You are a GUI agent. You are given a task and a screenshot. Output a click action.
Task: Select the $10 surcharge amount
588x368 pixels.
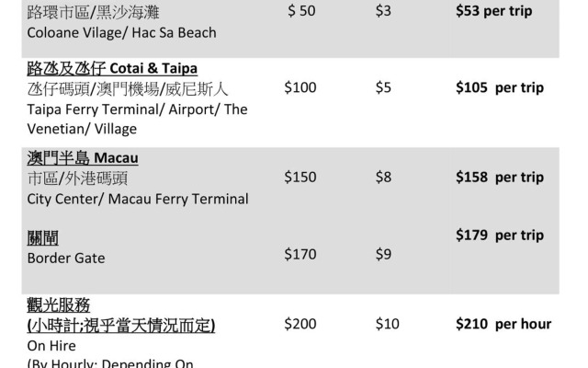[x=388, y=324]
